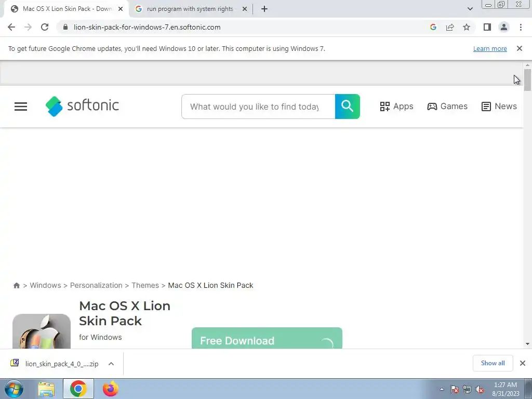Open the Games section
Viewport: 532px width, 399px height.
click(x=447, y=106)
